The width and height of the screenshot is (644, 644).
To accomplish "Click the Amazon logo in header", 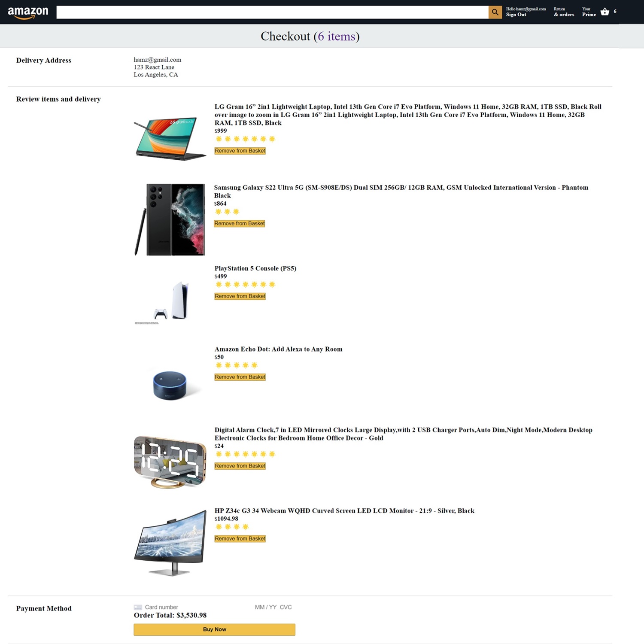I will coord(28,12).
